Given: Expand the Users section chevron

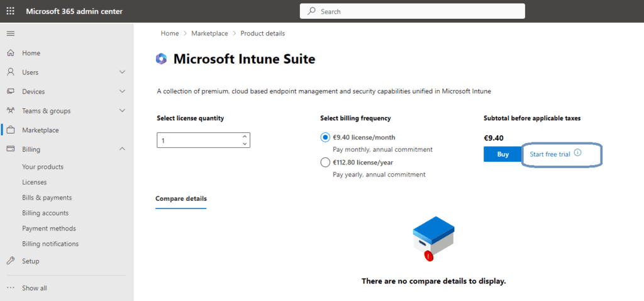Looking at the screenshot, I should [122, 72].
